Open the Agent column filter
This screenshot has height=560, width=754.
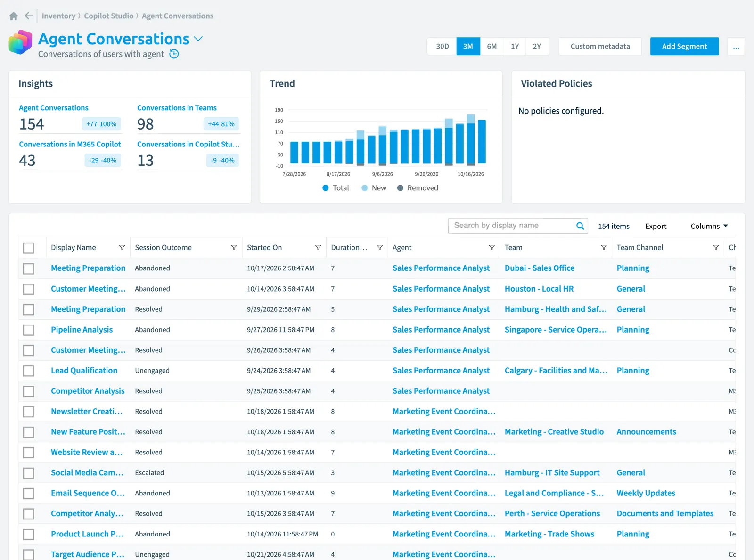[x=492, y=248]
